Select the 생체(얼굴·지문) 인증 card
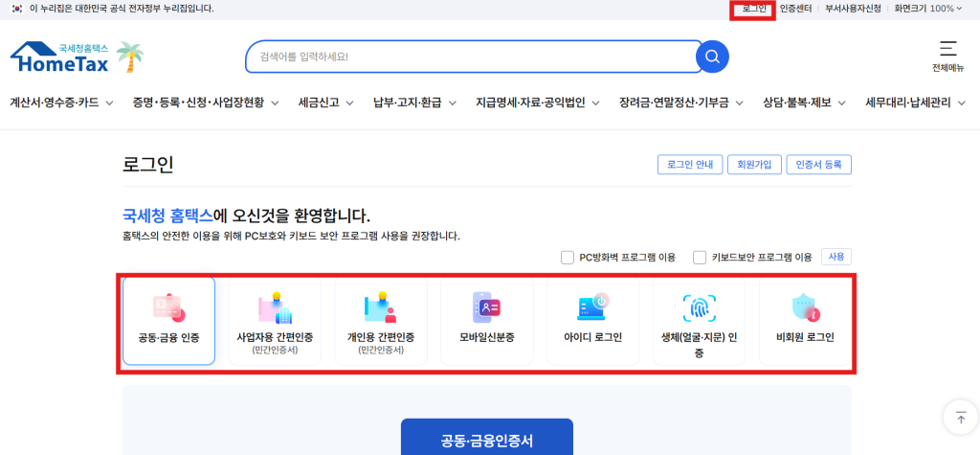 tap(699, 321)
